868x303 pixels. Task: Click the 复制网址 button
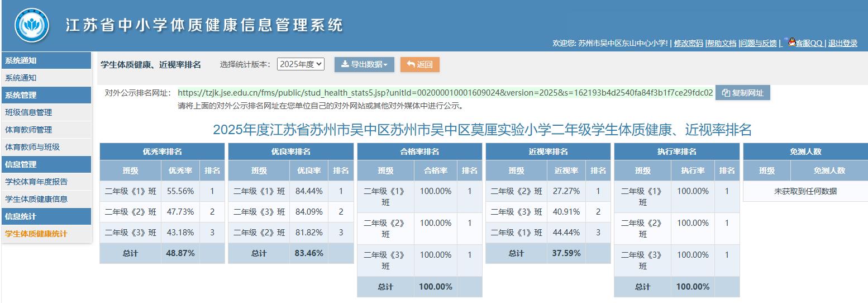tap(742, 93)
